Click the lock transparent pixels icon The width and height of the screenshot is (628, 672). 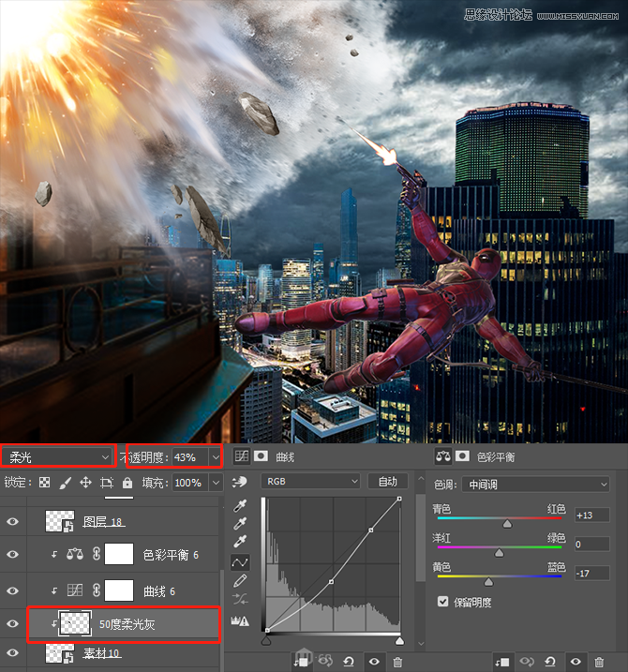45,483
